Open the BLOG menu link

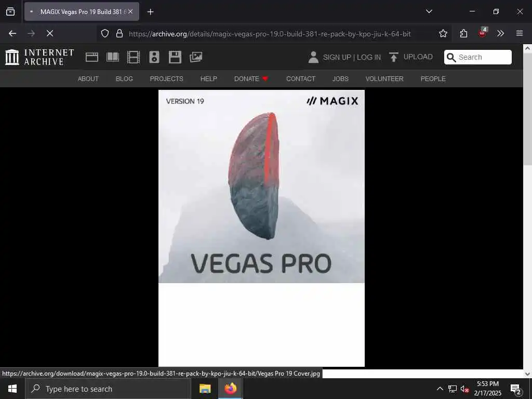click(x=124, y=79)
